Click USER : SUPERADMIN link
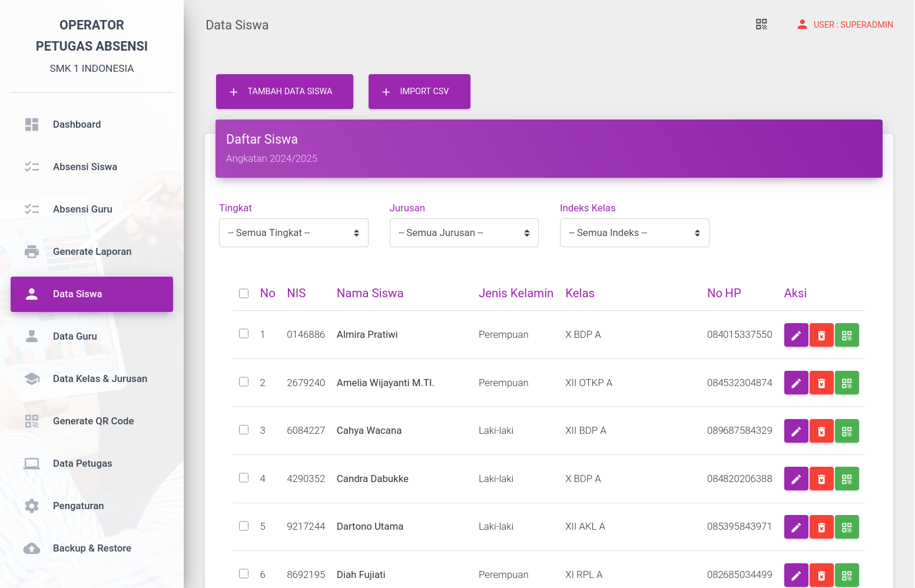915x588 pixels. (853, 25)
